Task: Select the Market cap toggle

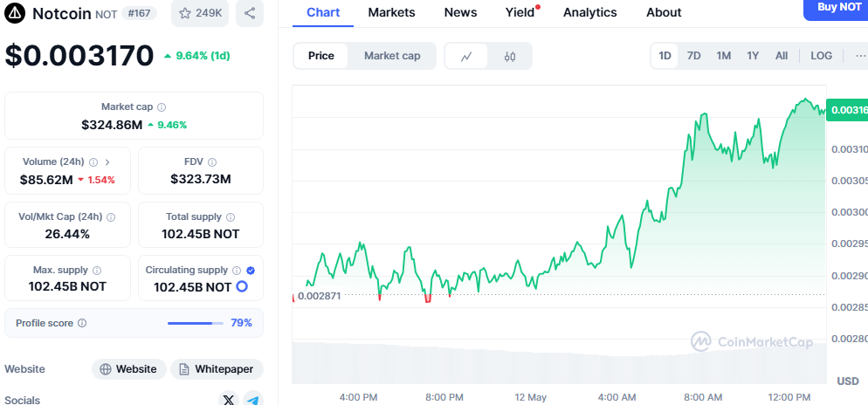Action: pos(392,56)
